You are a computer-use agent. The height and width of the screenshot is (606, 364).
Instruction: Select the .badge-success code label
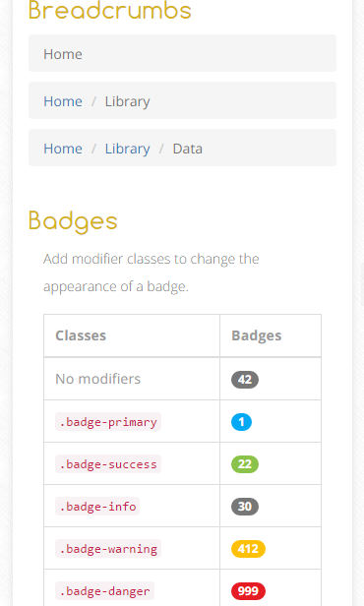point(108,463)
